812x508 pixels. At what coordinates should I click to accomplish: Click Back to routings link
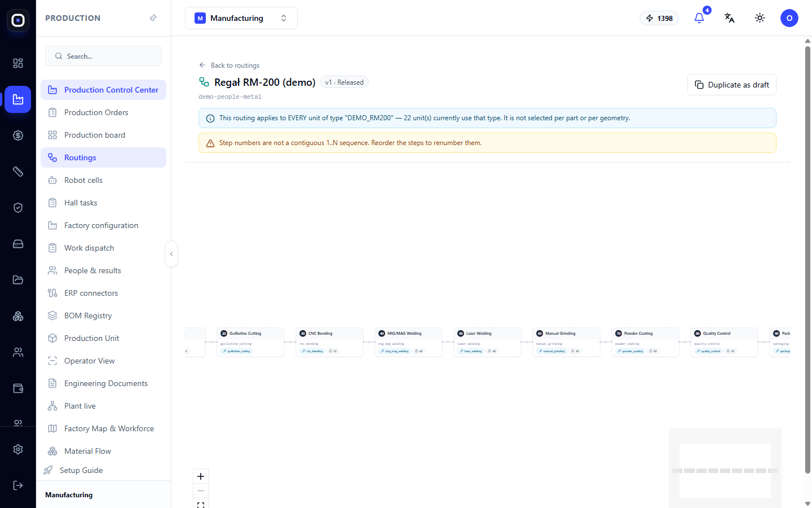click(x=229, y=65)
